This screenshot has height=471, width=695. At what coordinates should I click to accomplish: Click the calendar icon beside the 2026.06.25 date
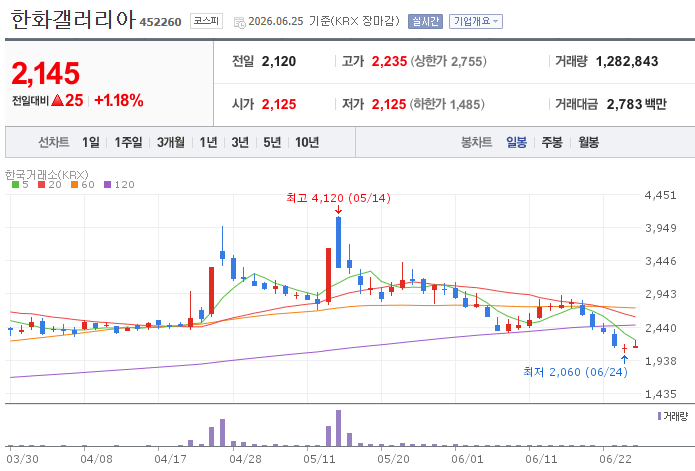239,22
